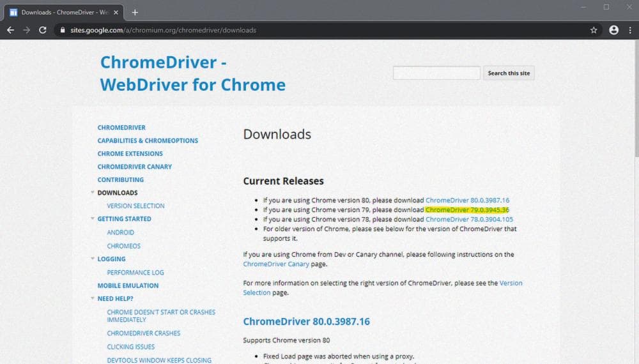Click the ChromeDriver 78.0.3904.105 link
Image resolution: width=639 pixels, height=364 pixels.
469,219
